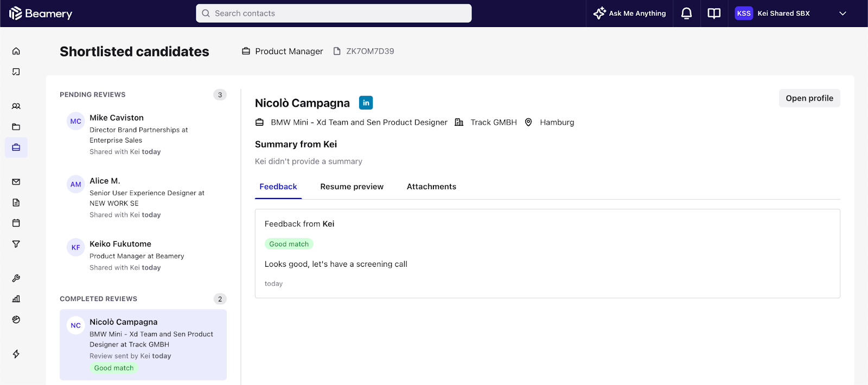Image resolution: width=868 pixels, height=385 pixels.
Task: Open the document sidebar icon
Action: 16,202
